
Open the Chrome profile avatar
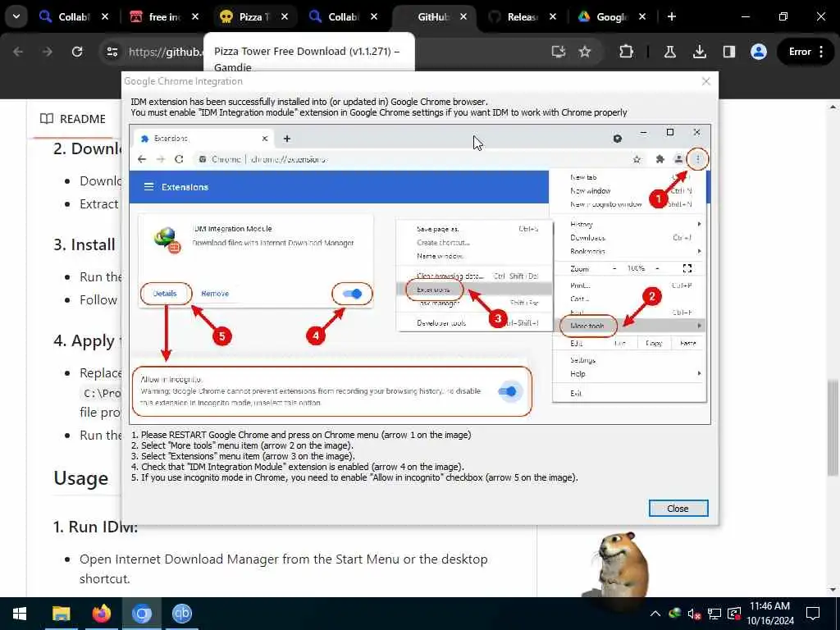[x=759, y=52]
